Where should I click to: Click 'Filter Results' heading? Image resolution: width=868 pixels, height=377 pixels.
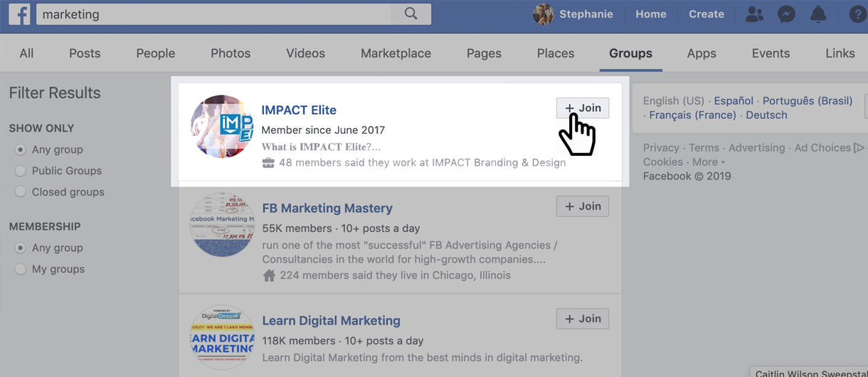(x=55, y=93)
